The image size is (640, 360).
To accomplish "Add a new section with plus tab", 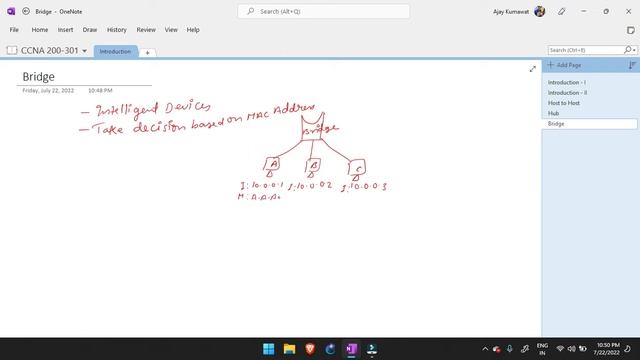I will [147, 53].
